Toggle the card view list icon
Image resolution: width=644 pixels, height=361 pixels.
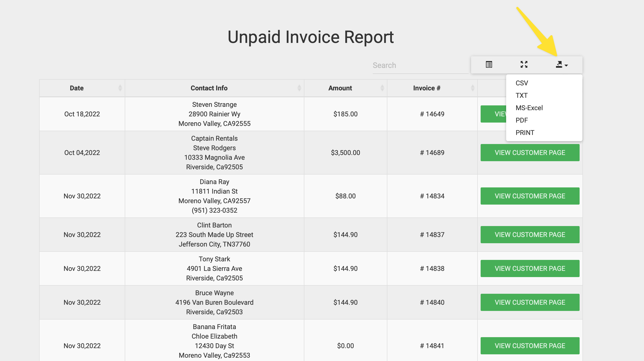click(x=489, y=65)
